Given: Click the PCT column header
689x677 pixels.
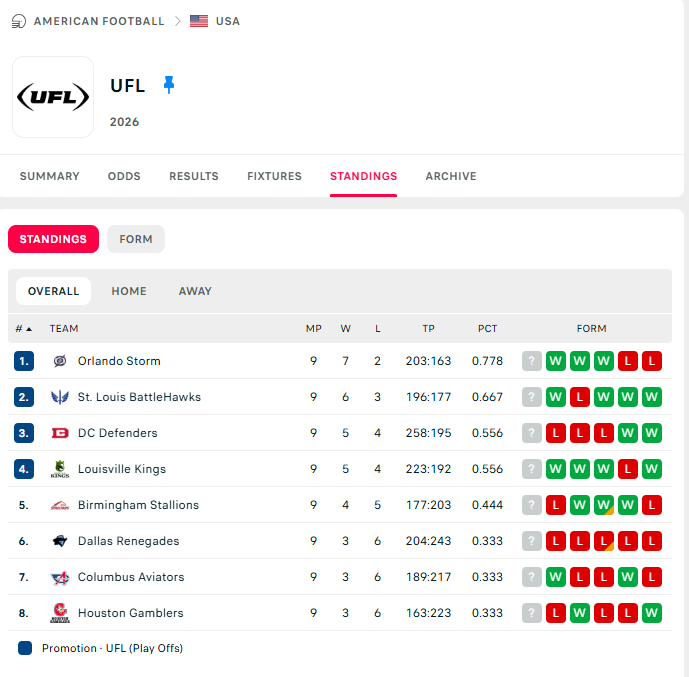Looking at the screenshot, I should [x=487, y=329].
